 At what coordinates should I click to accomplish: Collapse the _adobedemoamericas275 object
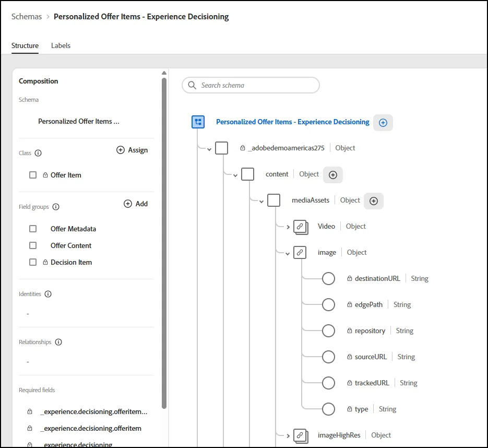click(x=209, y=149)
